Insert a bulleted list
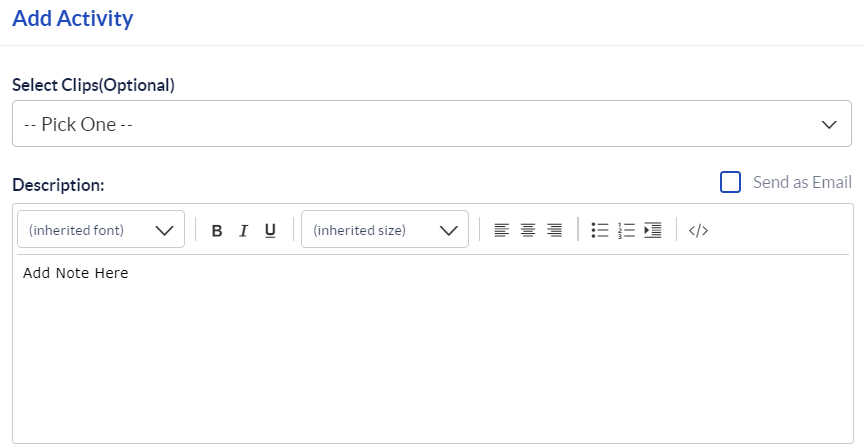The height and width of the screenshot is (445, 864). click(x=600, y=230)
